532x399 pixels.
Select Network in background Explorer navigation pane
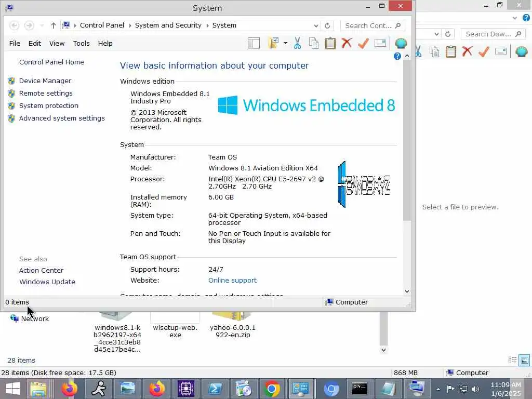coord(35,318)
